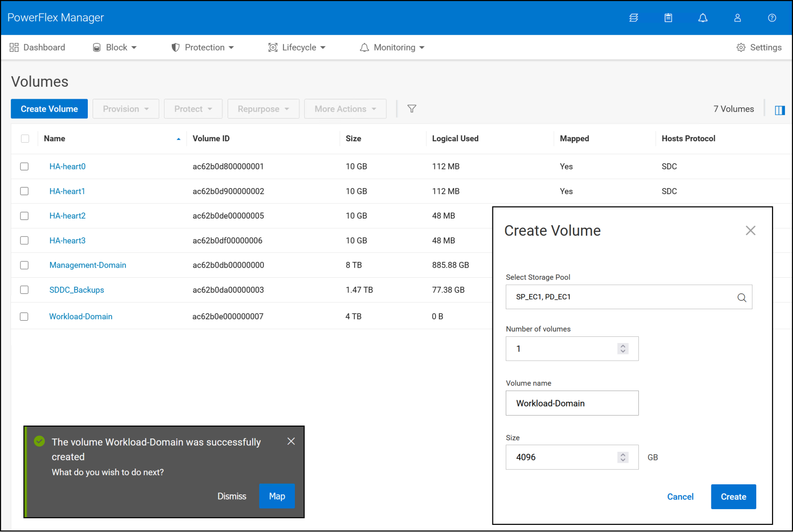
Task: Open the HA-heart0 volume link
Action: pyautogui.click(x=67, y=167)
